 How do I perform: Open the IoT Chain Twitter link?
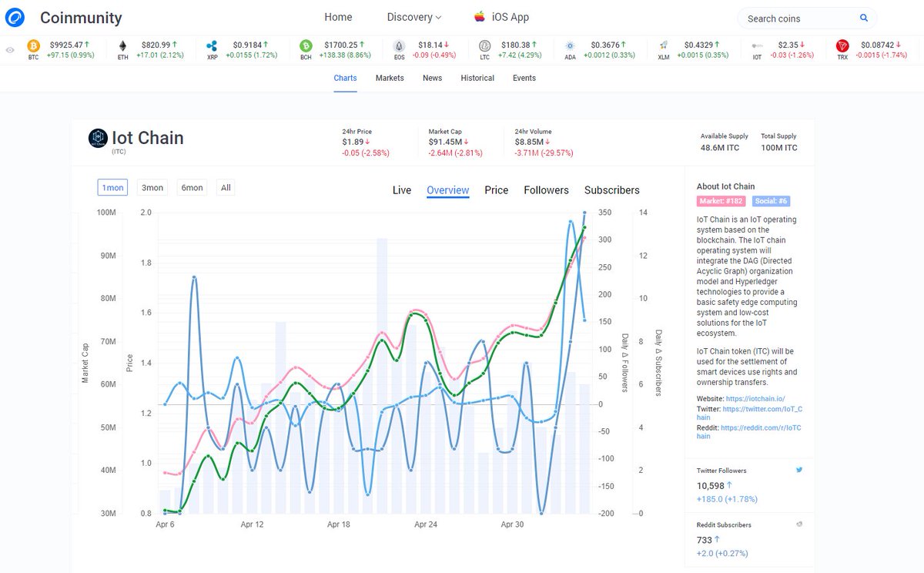[750, 413]
